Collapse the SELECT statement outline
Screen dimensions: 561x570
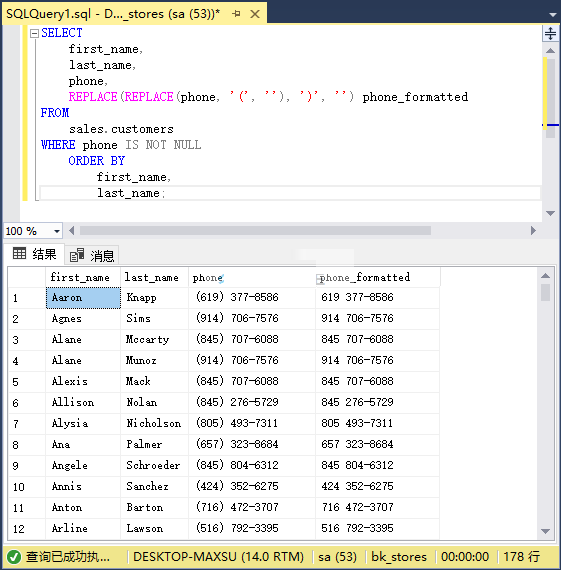click(34, 33)
